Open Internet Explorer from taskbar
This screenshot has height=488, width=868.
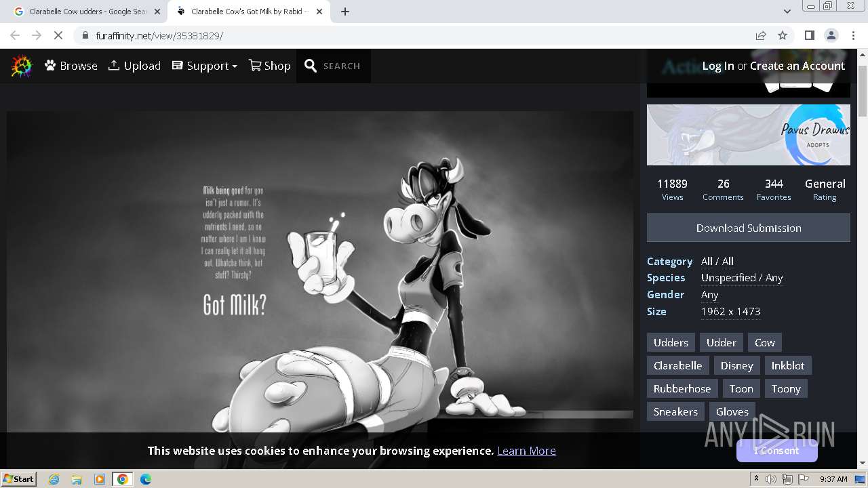tap(54, 479)
